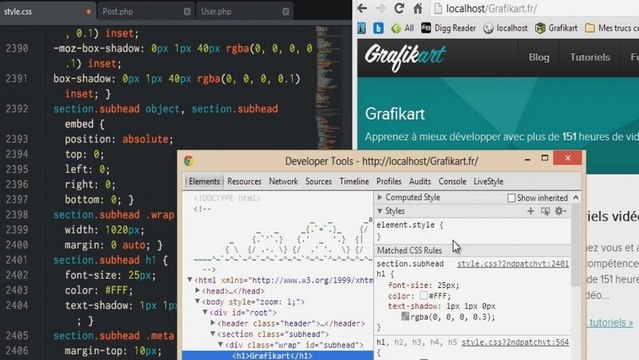The image size is (639, 360).
Task: Click line number 2401 in editor
Action: [x=17, y=260]
